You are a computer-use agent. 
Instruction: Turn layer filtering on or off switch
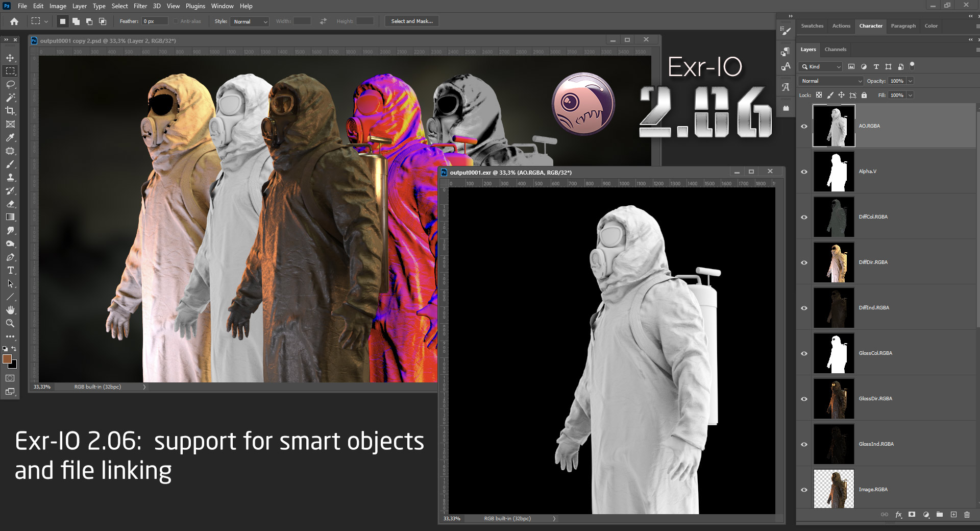tap(912, 66)
